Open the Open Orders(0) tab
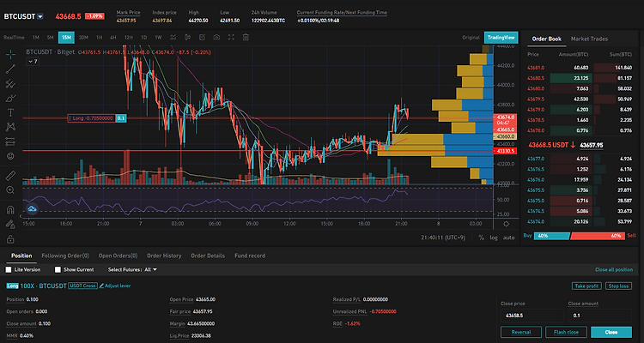This screenshot has height=343, width=644. (118, 256)
